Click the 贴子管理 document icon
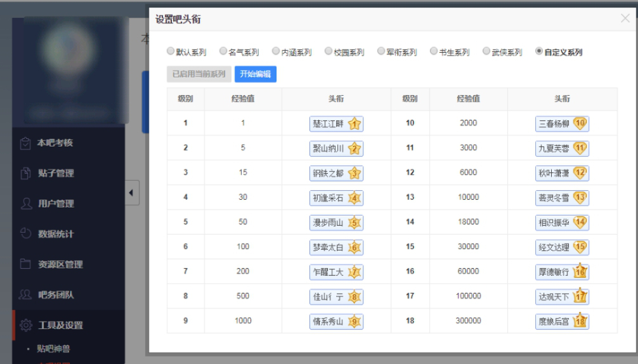638x364 pixels. 25,173
